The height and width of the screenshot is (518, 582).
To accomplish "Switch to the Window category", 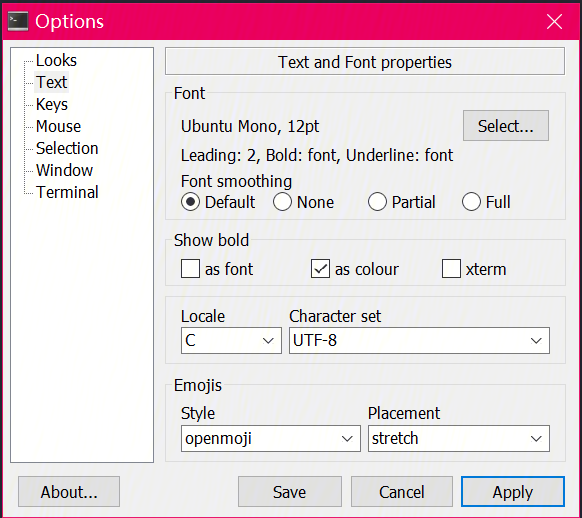I will [64, 170].
